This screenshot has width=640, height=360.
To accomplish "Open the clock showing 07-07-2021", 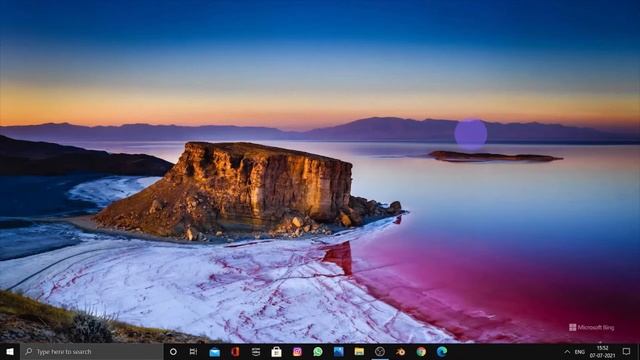I will point(602,352).
